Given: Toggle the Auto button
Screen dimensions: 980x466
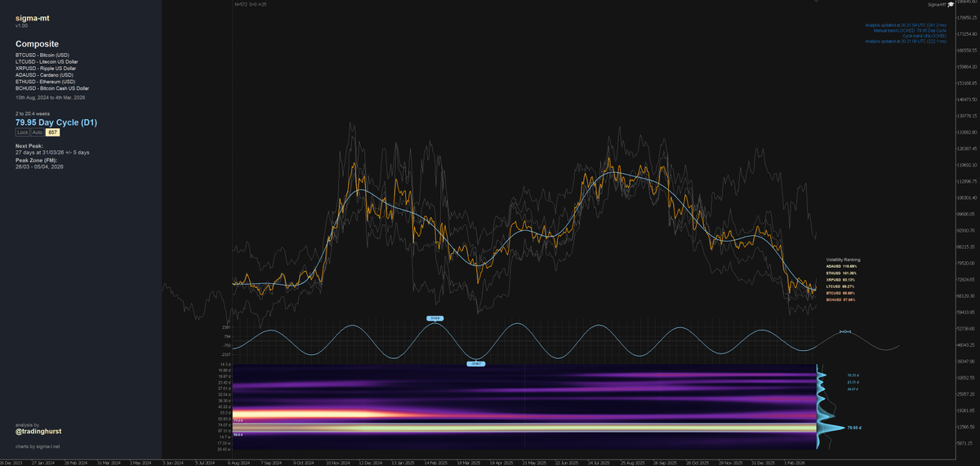Looking at the screenshot, I should 38,131.
